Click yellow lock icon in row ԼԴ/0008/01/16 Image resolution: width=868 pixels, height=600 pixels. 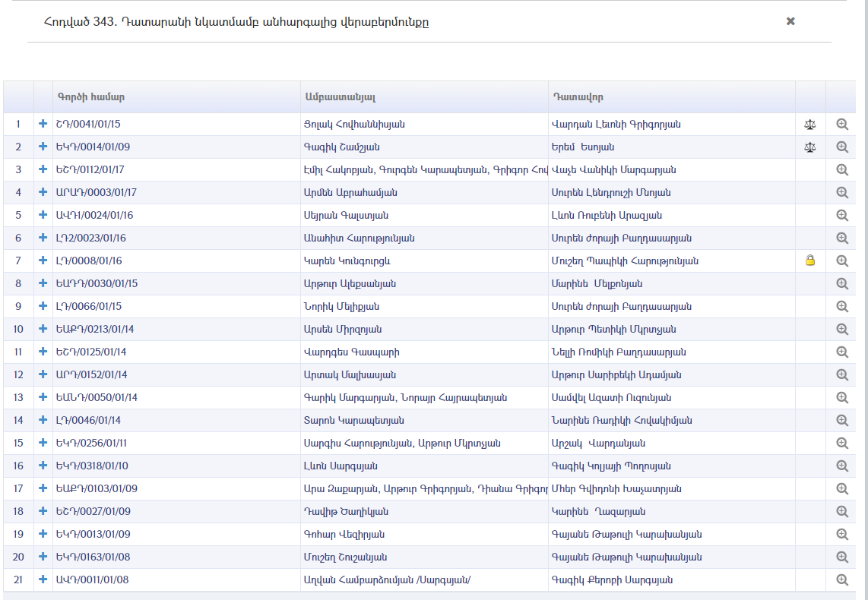coord(810,261)
